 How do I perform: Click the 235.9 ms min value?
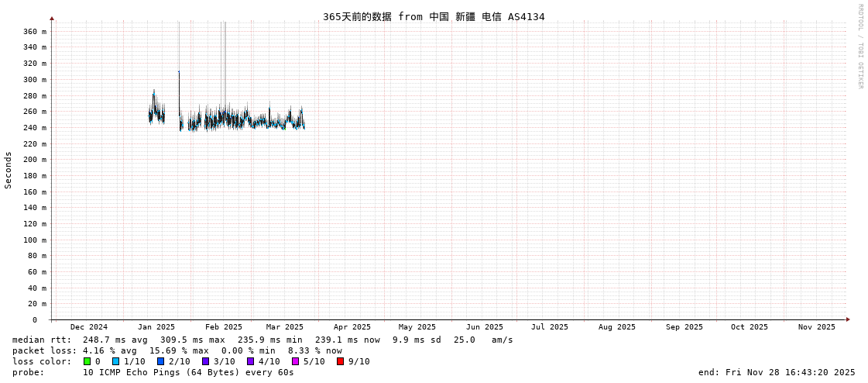click(270, 340)
